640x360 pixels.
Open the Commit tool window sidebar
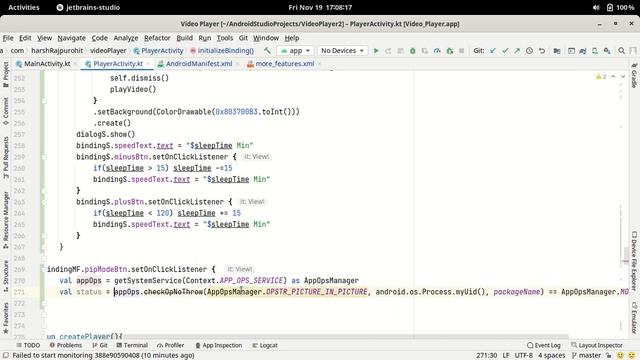coord(6,111)
